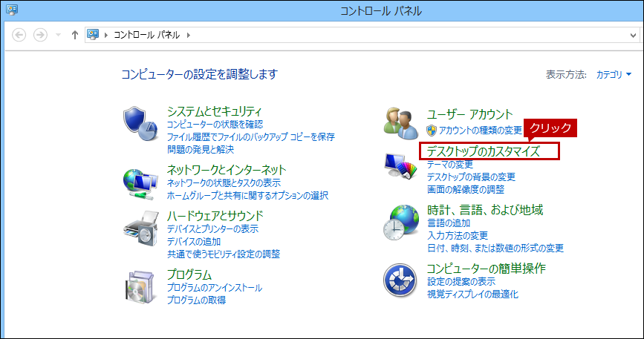Viewport: 644px width, 339px height.
Task: Open the カテゴリ view-by dropdown
Action: pyautogui.click(x=614, y=75)
